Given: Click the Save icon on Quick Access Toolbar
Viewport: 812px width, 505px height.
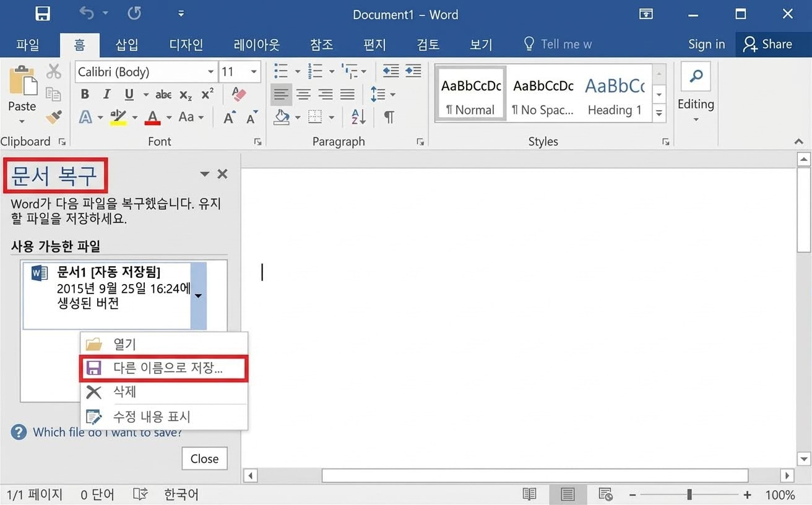Looking at the screenshot, I should (41, 13).
